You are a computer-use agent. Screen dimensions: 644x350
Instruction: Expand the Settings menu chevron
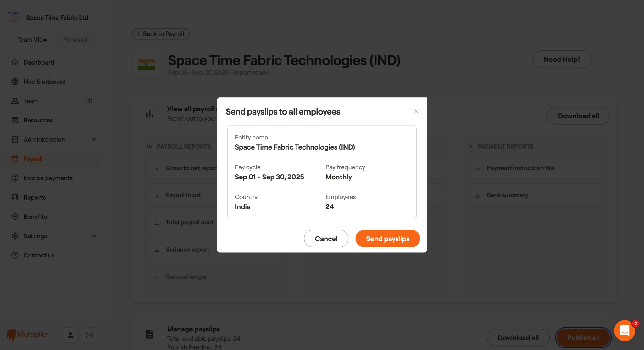pos(94,236)
